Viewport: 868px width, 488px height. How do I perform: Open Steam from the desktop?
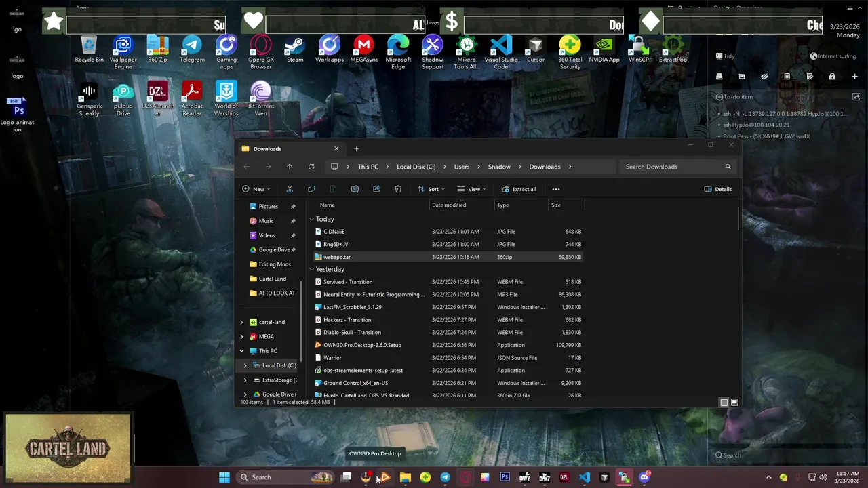(295, 50)
